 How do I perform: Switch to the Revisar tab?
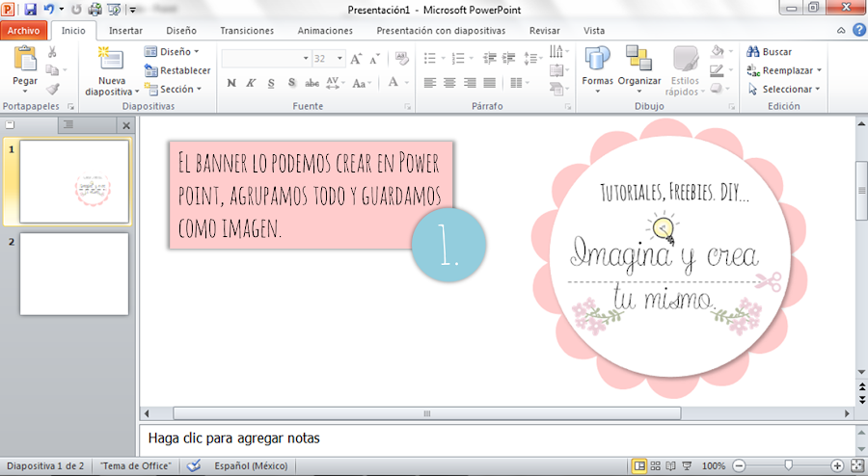tap(544, 31)
